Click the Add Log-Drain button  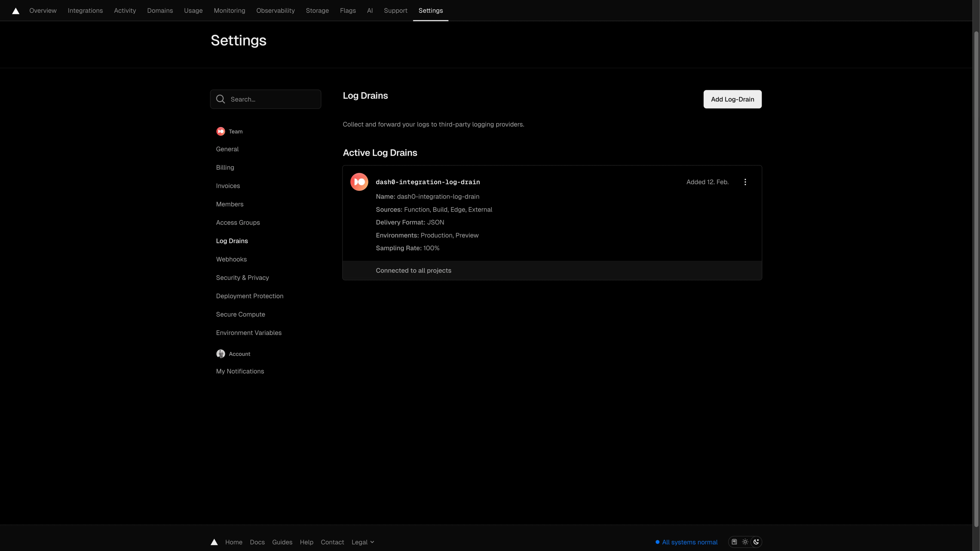732,99
